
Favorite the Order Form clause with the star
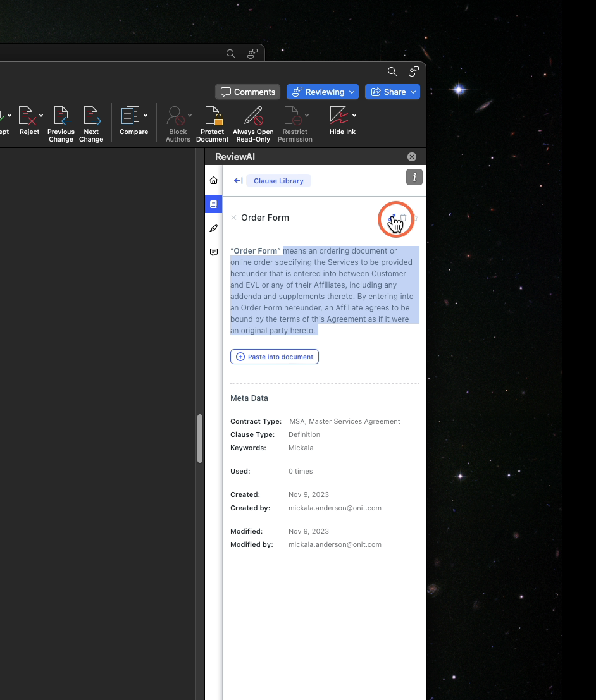(415, 218)
